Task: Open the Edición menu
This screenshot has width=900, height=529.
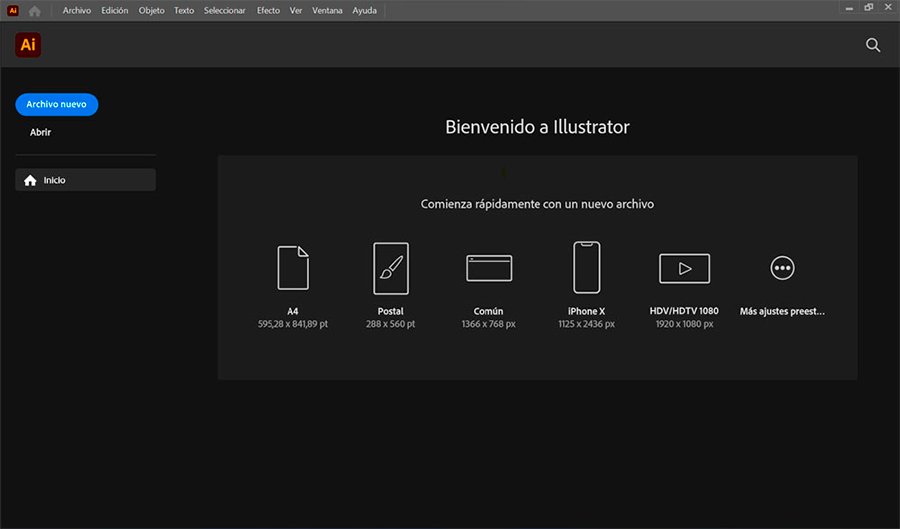Action: tap(115, 10)
